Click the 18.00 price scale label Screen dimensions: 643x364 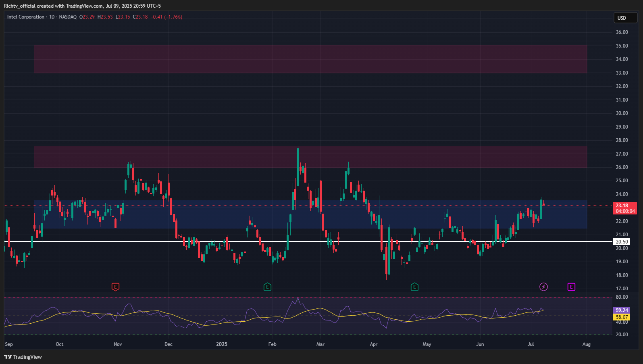(x=622, y=275)
